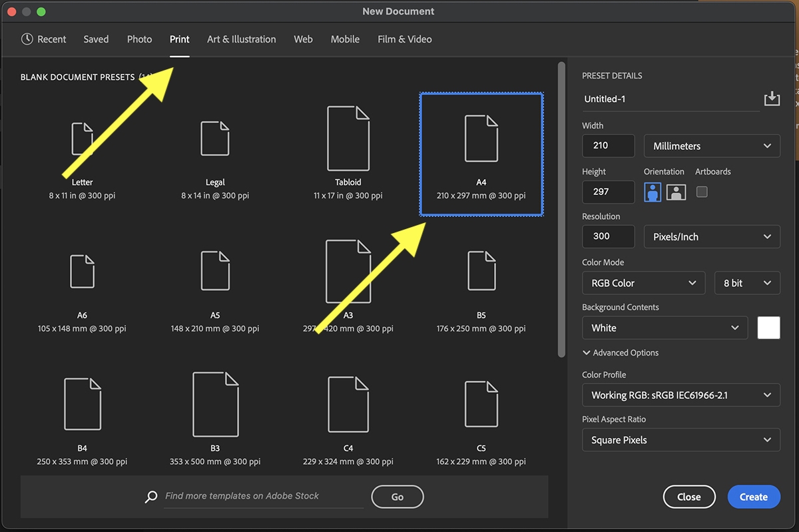Click the Adobe Stock templates search field
The height and width of the screenshot is (532, 799).
264,496
